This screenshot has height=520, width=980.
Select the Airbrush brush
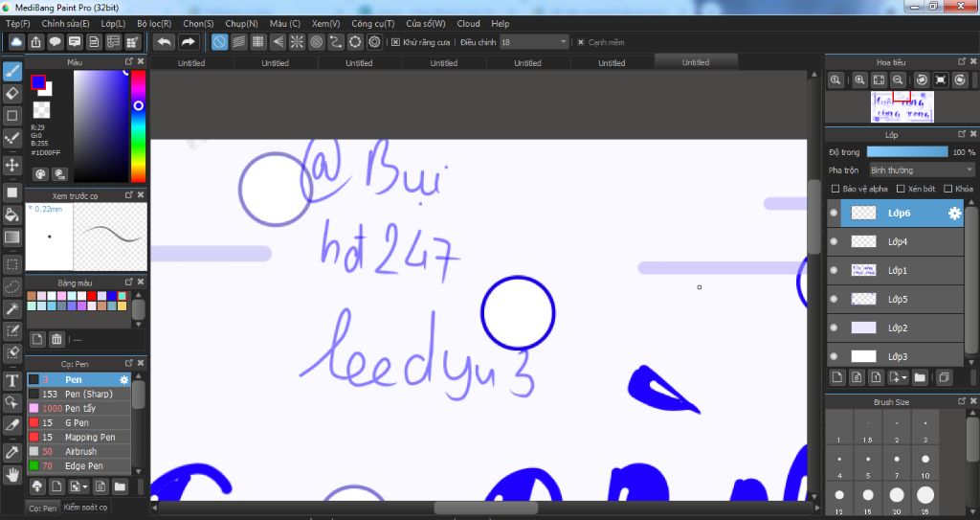point(78,452)
